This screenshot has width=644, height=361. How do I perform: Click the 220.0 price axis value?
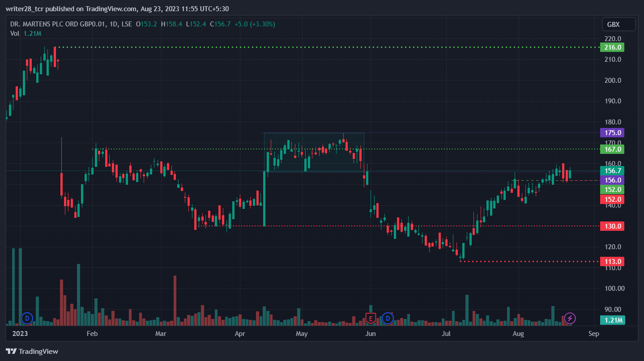coord(613,38)
